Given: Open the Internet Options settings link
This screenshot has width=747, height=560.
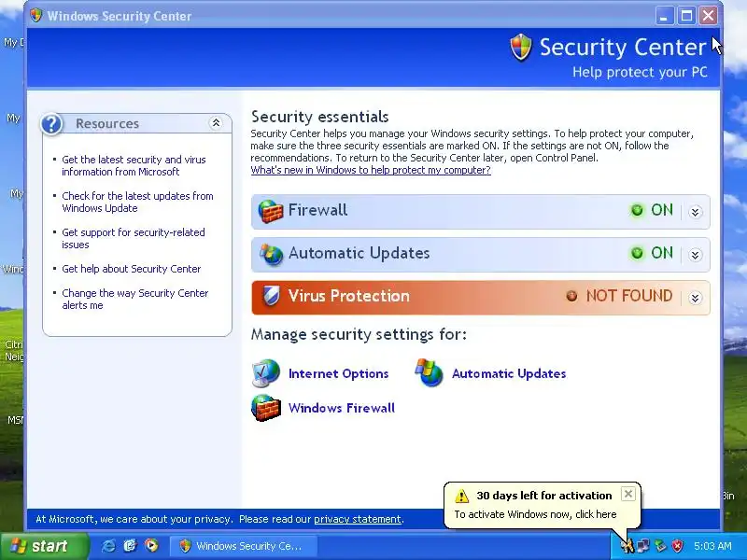Looking at the screenshot, I should click(x=339, y=374).
